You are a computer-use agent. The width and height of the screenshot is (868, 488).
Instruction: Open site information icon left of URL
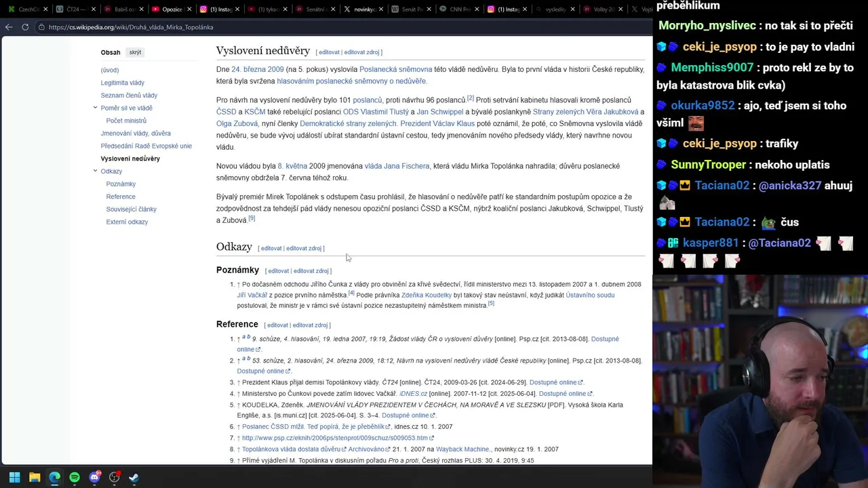click(41, 27)
